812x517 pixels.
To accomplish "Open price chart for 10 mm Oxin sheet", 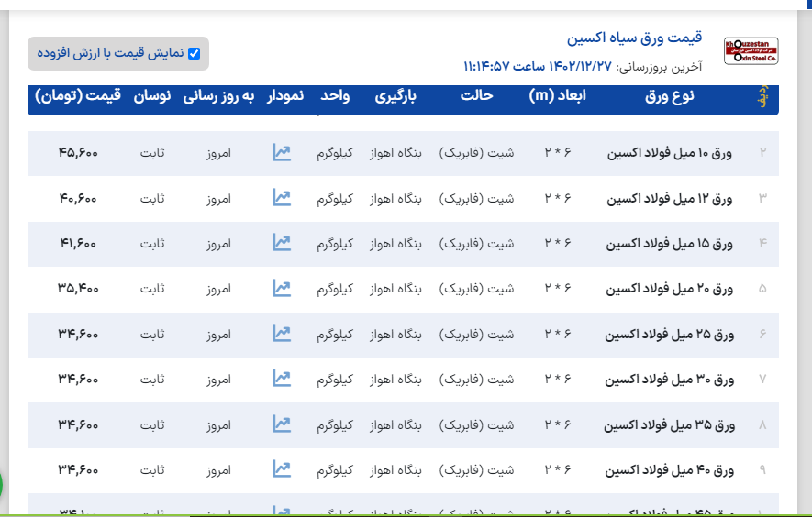I will tap(282, 153).
